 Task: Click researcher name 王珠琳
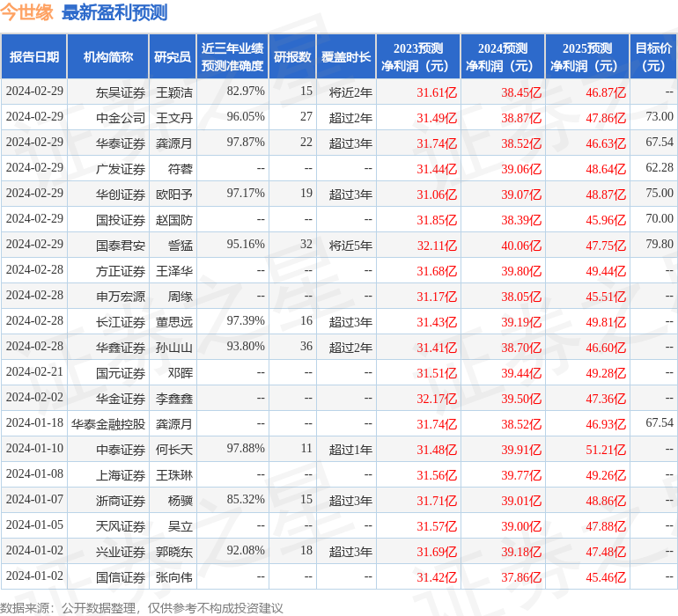tap(173, 475)
